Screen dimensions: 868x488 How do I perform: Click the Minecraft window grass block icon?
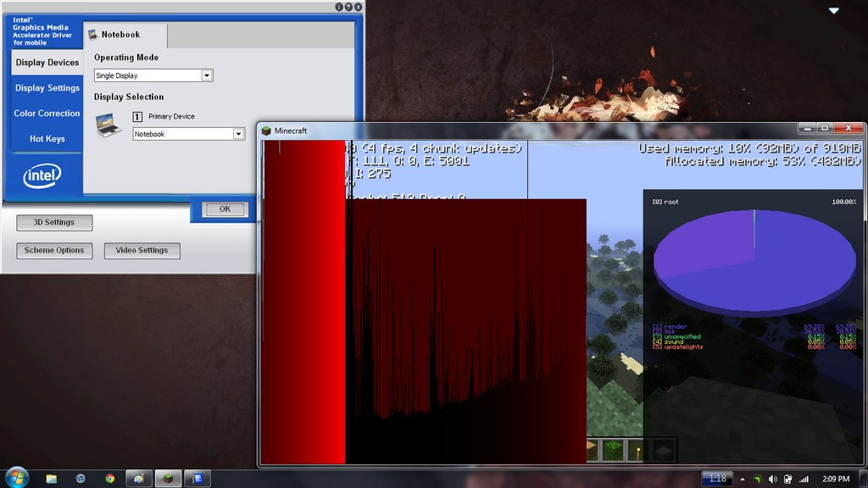coord(266,130)
